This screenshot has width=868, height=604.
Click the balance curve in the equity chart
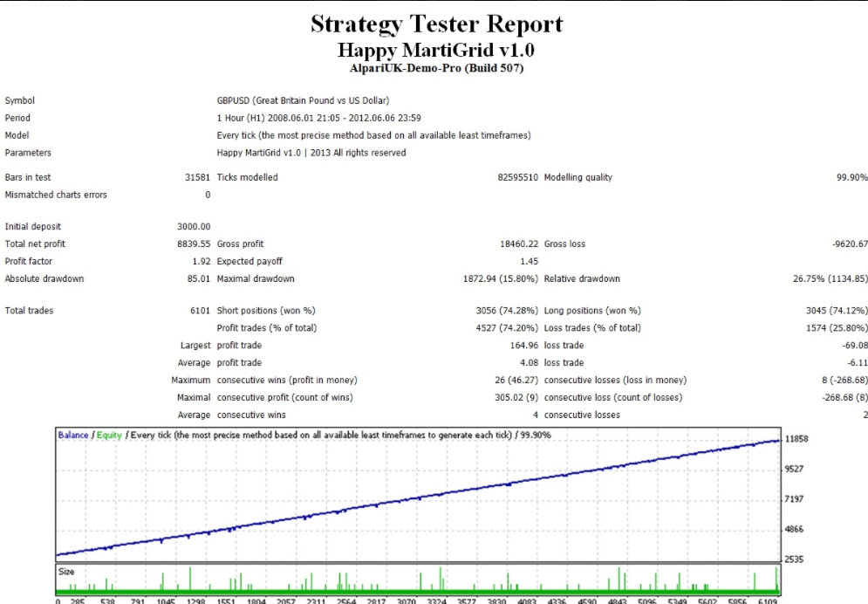pyautogui.click(x=419, y=498)
